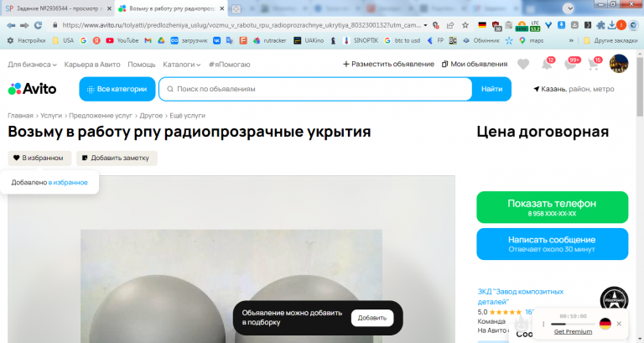This screenshot has width=644, height=343.
Task: Go forward using the browser forward arrow
Action: tap(24, 25)
